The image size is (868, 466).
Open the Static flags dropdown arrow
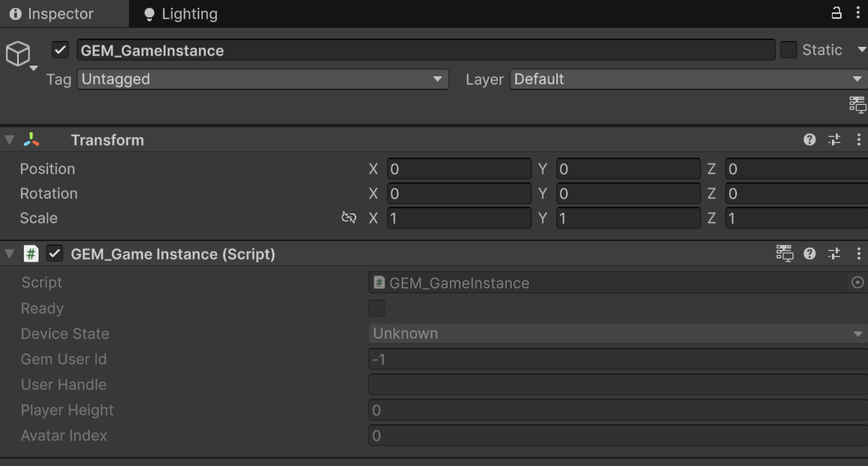[x=861, y=50]
